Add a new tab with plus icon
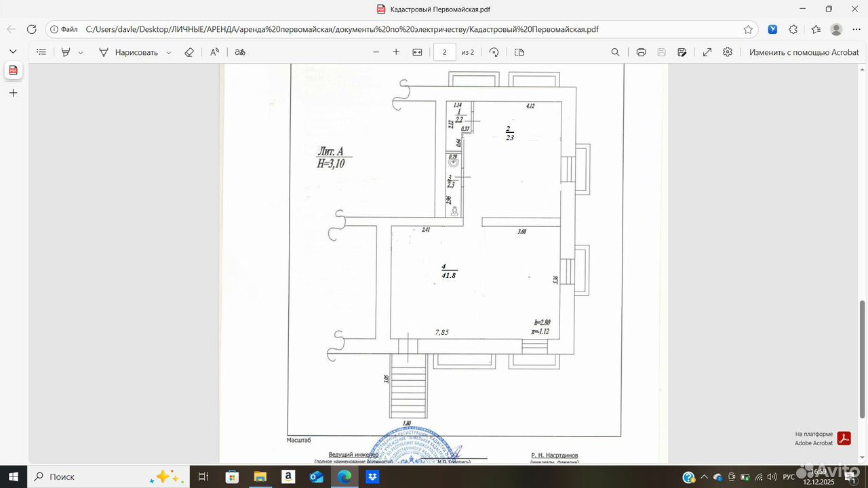This screenshot has height=488, width=868. pos(13,93)
